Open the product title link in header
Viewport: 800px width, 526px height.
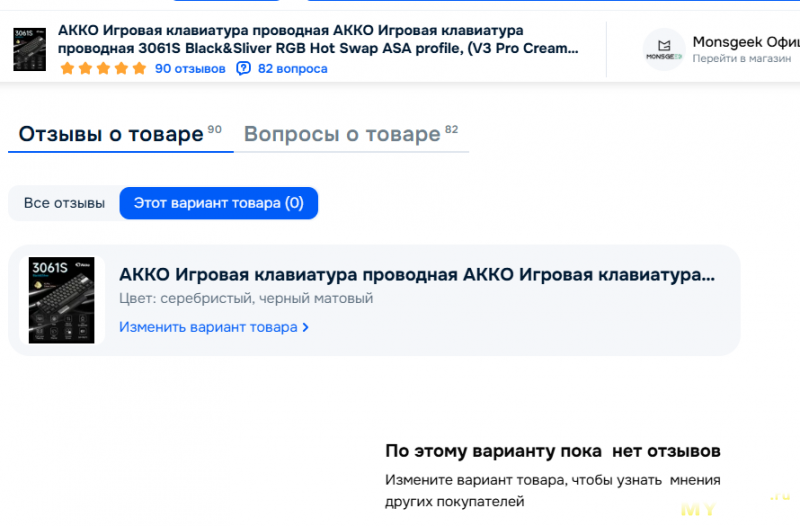tap(318, 39)
